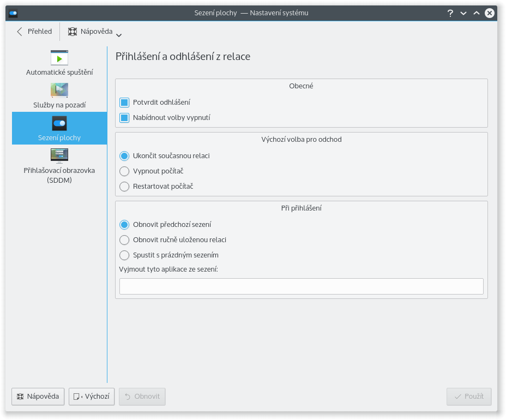Maximize the window with the up chevron

[477, 13]
